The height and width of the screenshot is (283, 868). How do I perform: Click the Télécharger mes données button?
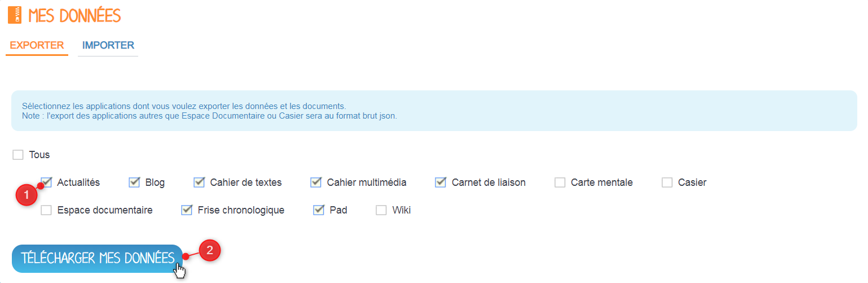98,258
